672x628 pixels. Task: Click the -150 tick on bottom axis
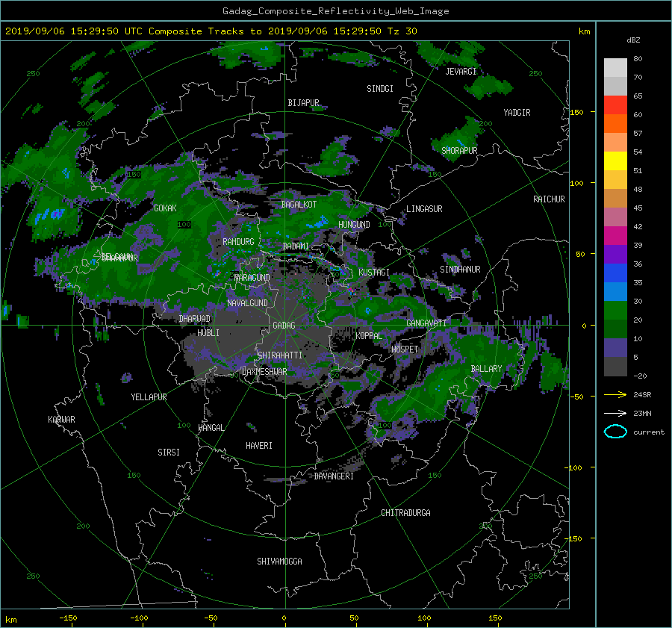coord(68,618)
